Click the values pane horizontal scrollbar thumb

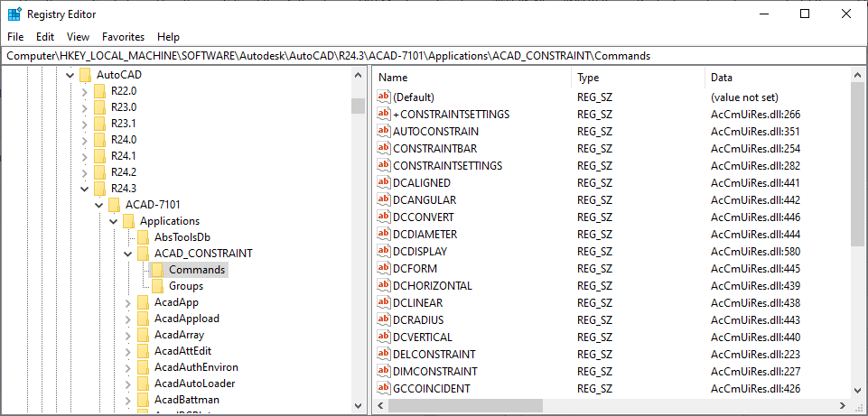coord(465,405)
